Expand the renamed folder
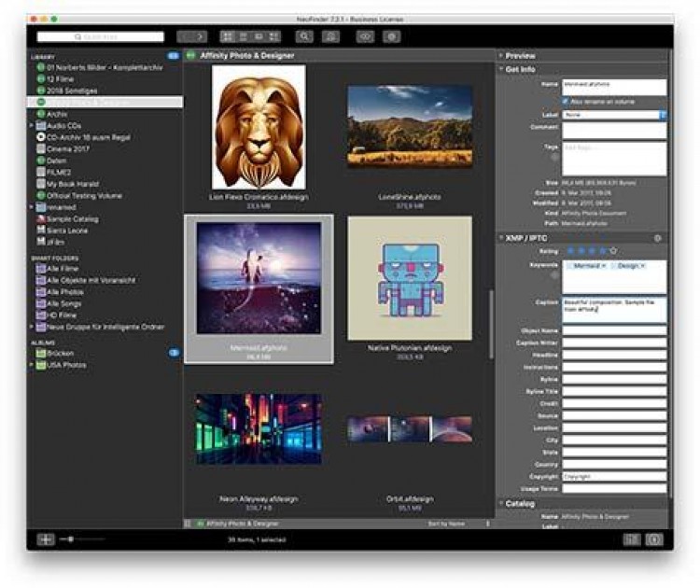This screenshot has height=588, width=700. 31,206
